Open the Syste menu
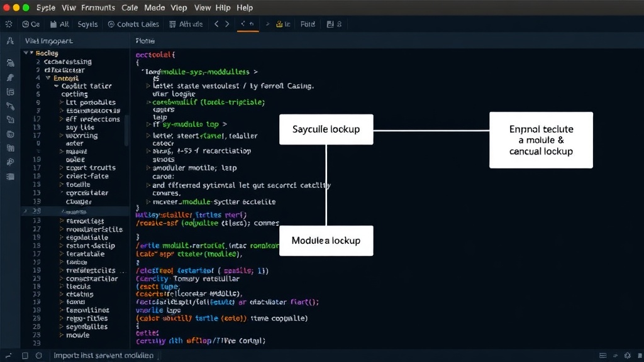This screenshot has height=362, width=644. coord(45,8)
